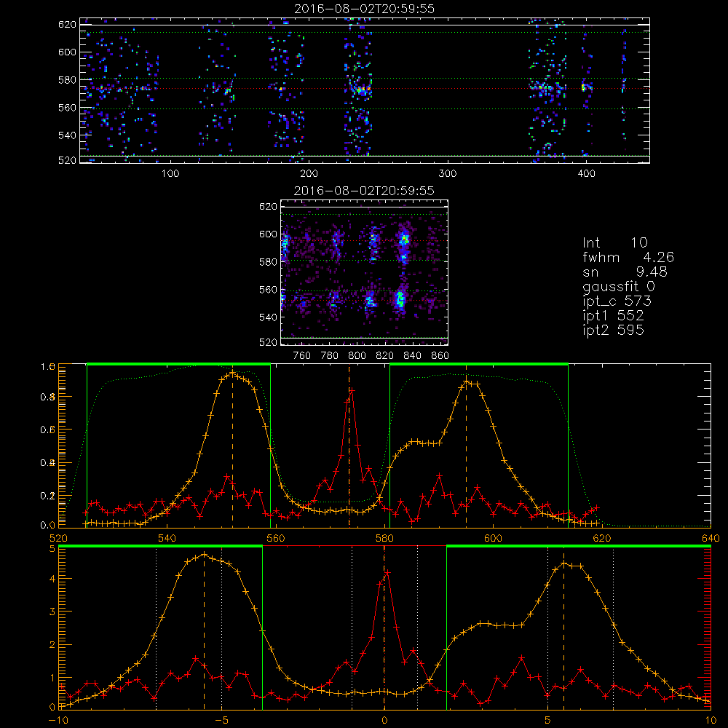Screen dimensions: 728x728
Task: Click the 'gaussfit 0' readout line
Action: (x=618, y=287)
